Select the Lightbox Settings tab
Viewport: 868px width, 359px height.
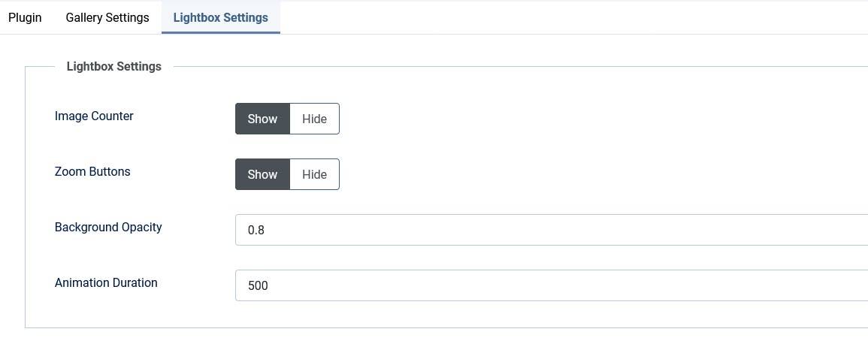tap(220, 17)
